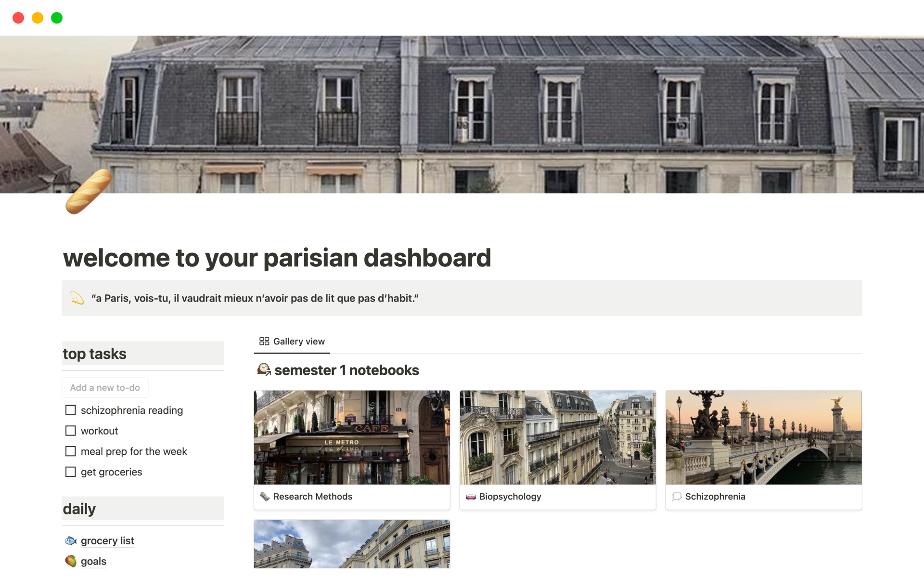This screenshot has width=924, height=578.
Task: Click the Research Methods card icon
Action: pos(265,497)
